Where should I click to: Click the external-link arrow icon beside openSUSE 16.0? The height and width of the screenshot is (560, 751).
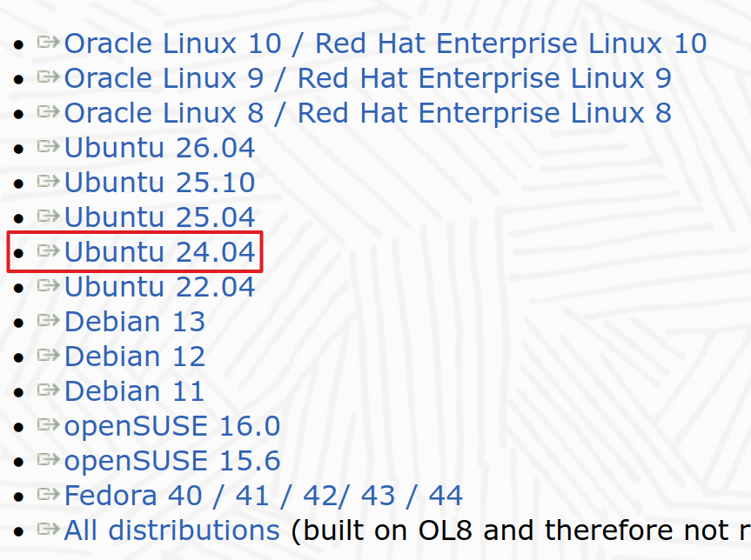[x=49, y=424]
